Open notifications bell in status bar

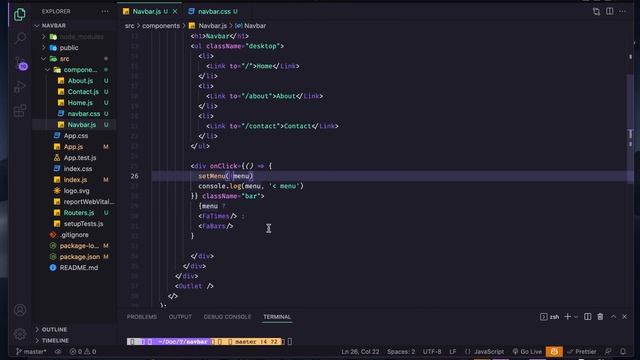pyautogui.click(x=623, y=351)
